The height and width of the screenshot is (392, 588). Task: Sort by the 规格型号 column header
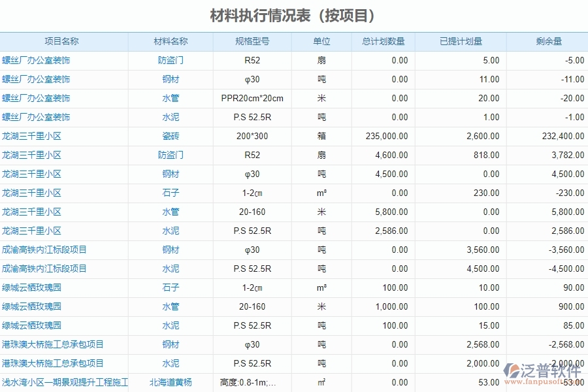[x=253, y=41]
